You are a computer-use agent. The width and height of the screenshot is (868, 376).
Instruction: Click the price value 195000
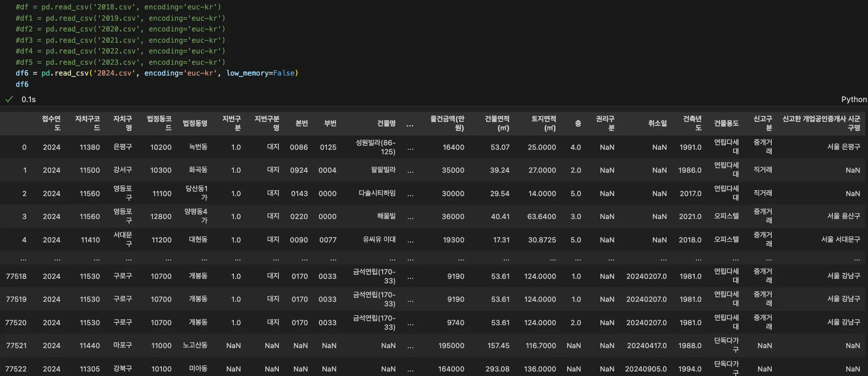(451, 345)
